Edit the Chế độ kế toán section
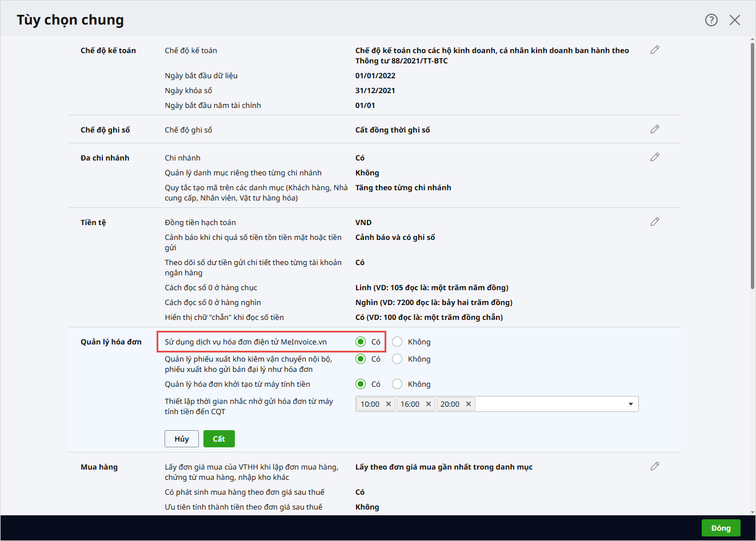Screen dimensions: 756x541 click(x=655, y=50)
